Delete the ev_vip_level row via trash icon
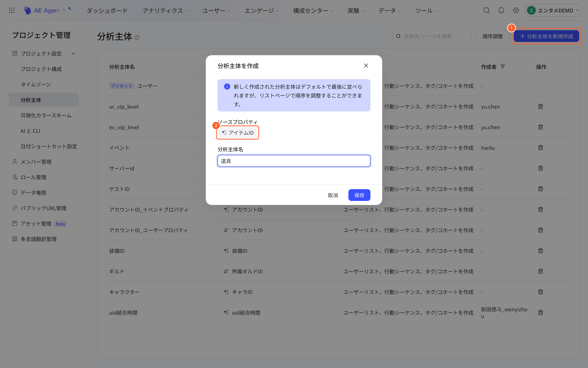This screenshot has height=368, width=588. pos(540,127)
